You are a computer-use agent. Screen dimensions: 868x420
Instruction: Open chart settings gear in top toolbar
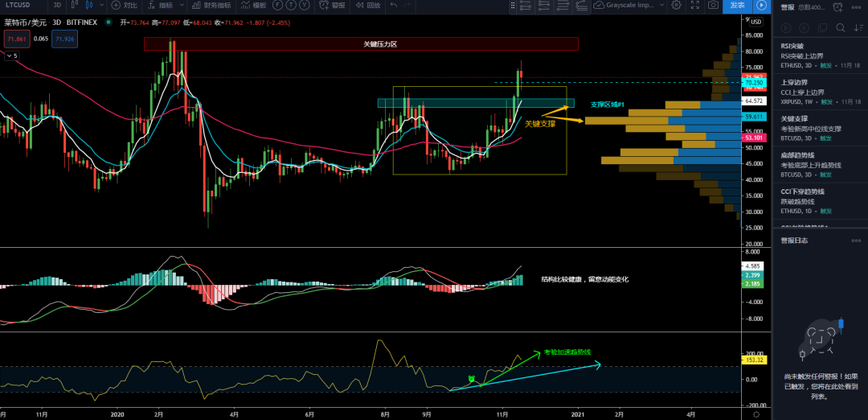(676, 5)
